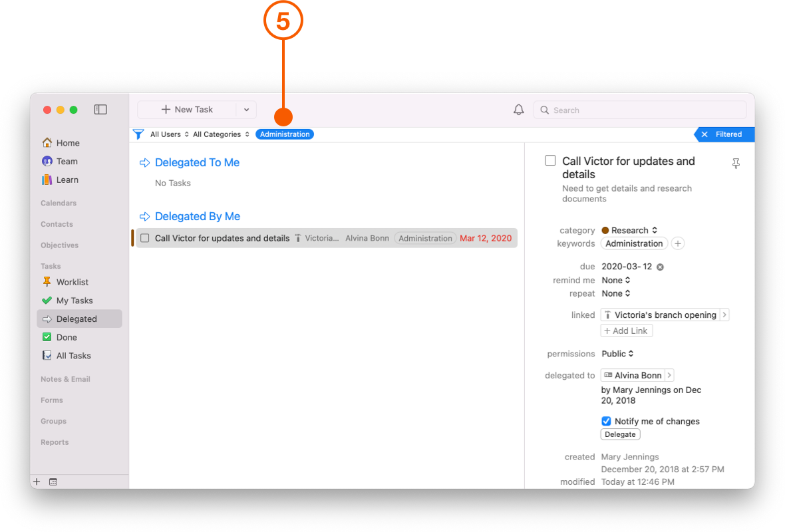Click the brown Research category color dot
Image resolution: width=785 pixels, height=532 pixels.
click(605, 231)
